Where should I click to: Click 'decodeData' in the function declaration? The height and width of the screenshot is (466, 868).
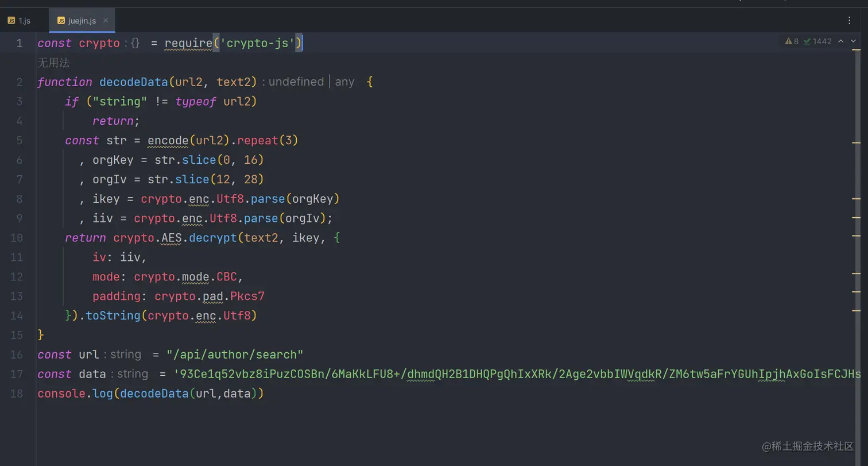coord(134,82)
